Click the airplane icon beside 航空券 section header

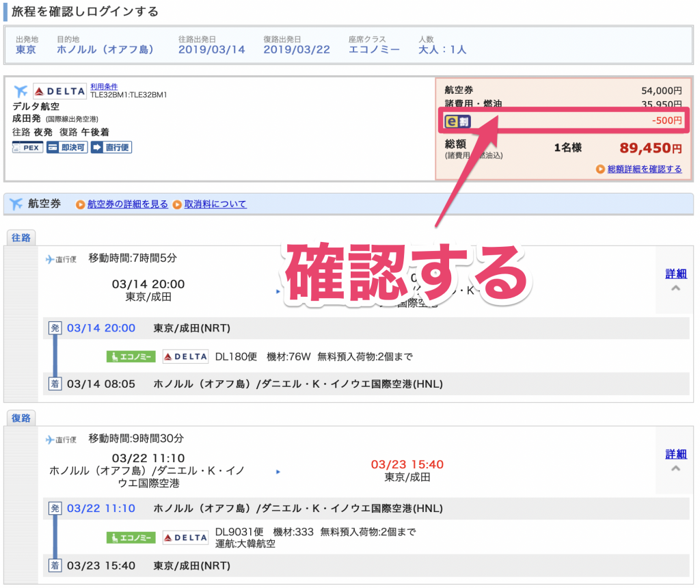(x=15, y=204)
